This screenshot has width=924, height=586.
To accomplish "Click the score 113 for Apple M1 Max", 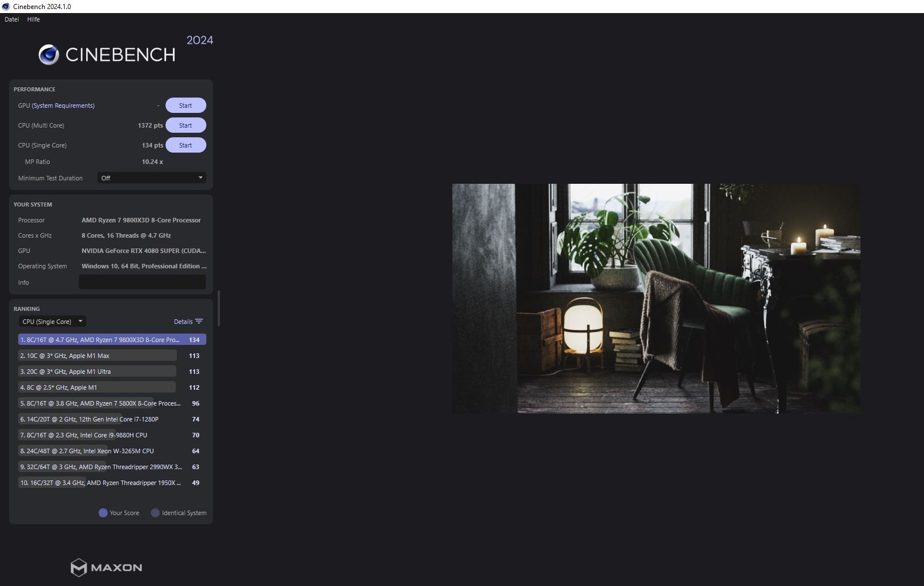I will (x=194, y=356).
